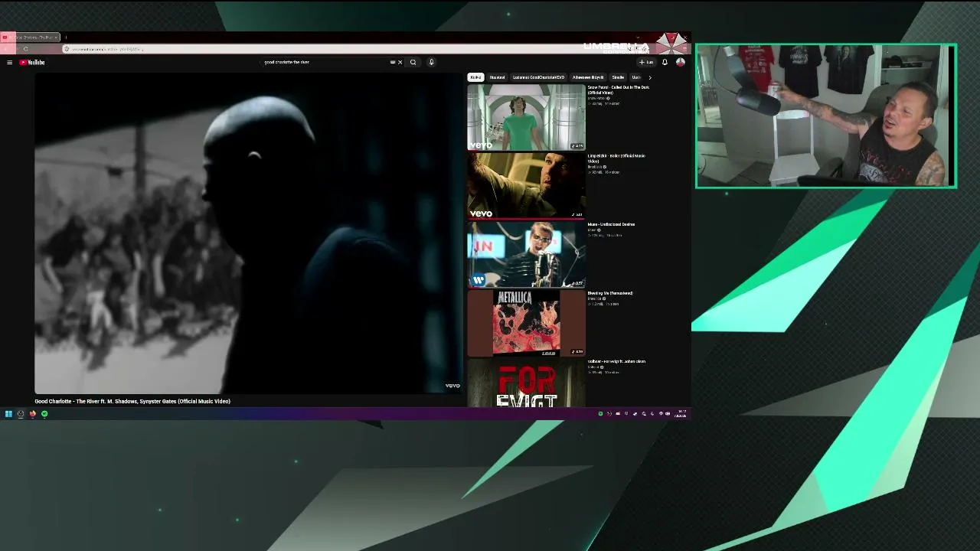Open the Metallica Load album thumbnail
The image size is (980, 551).
click(x=526, y=323)
